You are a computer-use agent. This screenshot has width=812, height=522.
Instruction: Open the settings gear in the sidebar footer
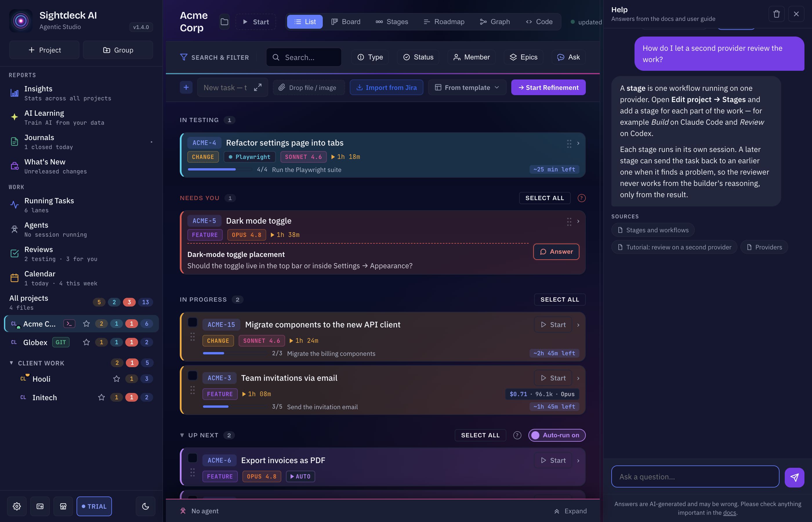17,506
